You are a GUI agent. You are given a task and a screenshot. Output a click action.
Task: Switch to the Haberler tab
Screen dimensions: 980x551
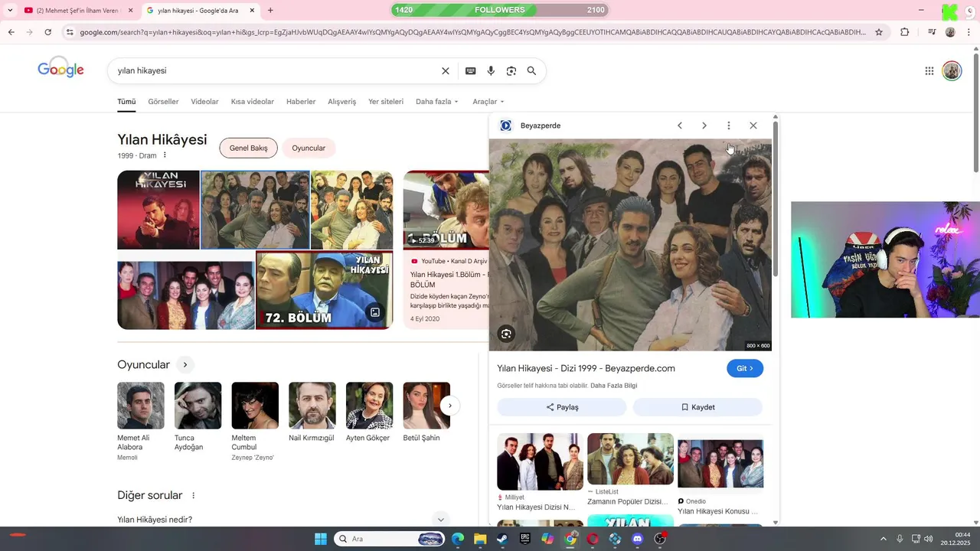(x=301, y=102)
